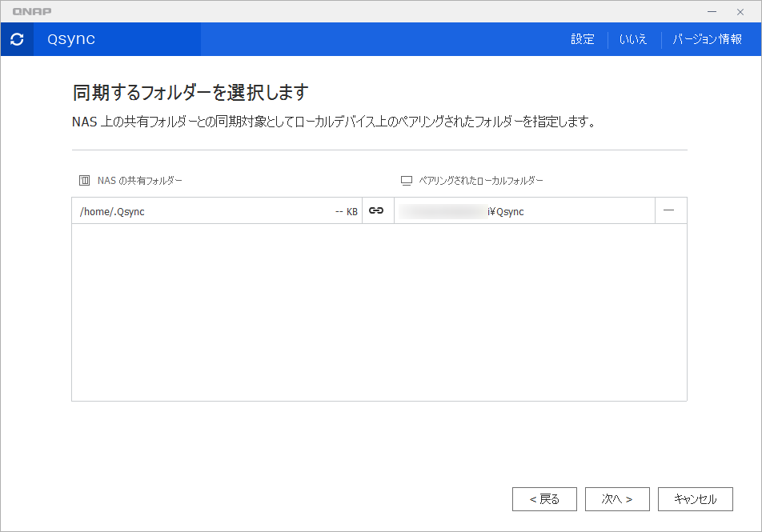Click the NAS の共有フォルダー column header
Screen dimensions: 762x532
pos(140,181)
